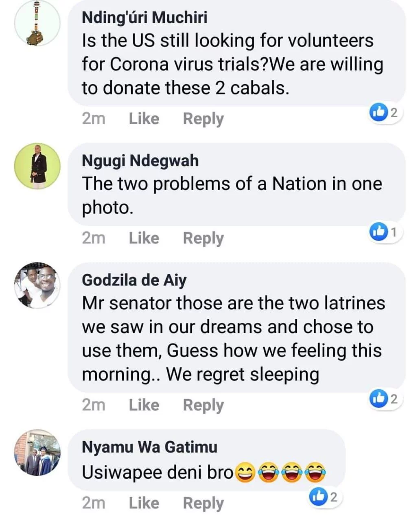This screenshot has width=420, height=521.
Task: Open Nding'úri Muchiri's profile name link
Action: pos(144,18)
